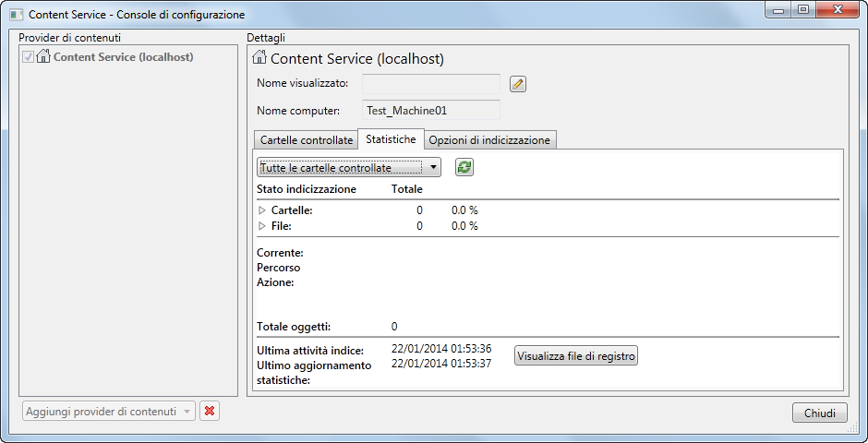Click the app icon in title bar
This screenshot has width=868, height=443.
16,15
